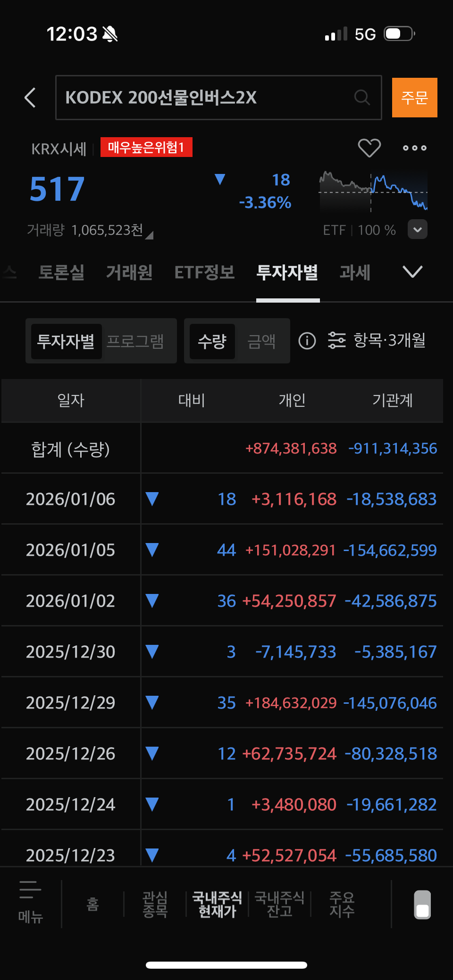Select the 2026/01/06 date row

point(222,499)
